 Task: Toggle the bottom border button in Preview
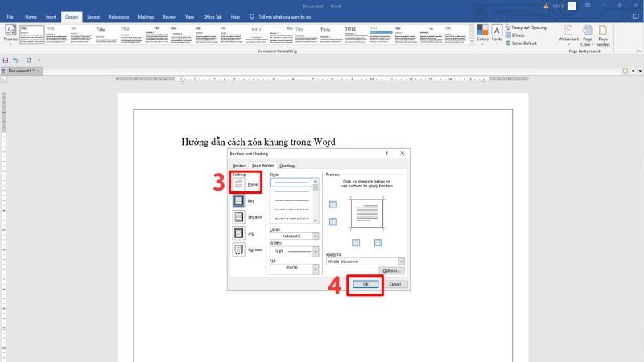coord(333,224)
